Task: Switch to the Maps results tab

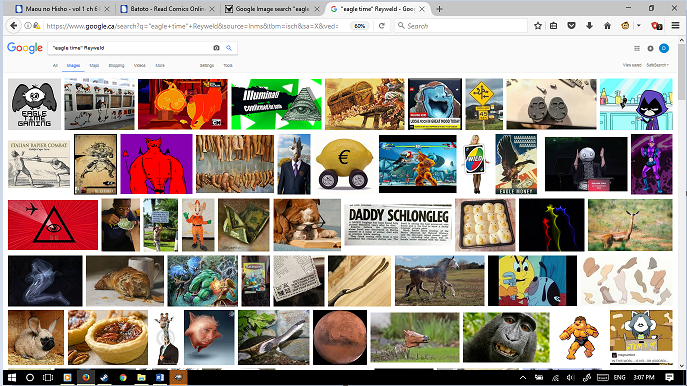Action: pos(94,65)
